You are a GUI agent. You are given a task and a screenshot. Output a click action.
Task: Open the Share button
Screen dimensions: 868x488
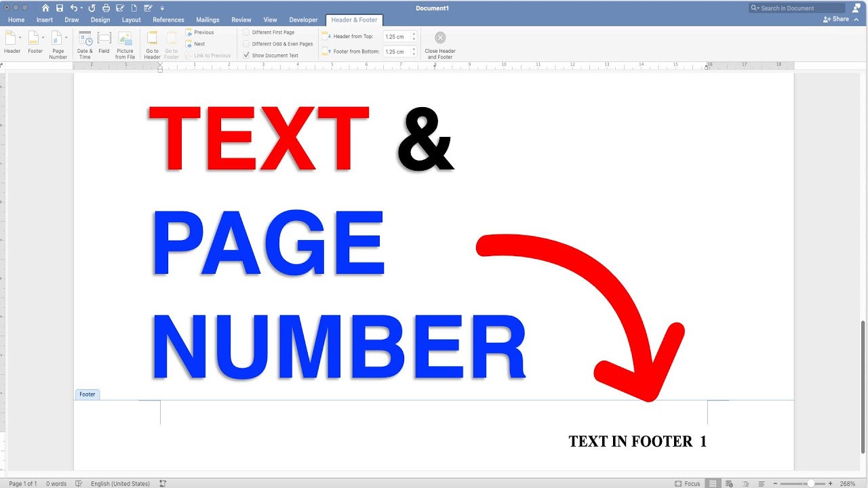pyautogui.click(x=836, y=19)
